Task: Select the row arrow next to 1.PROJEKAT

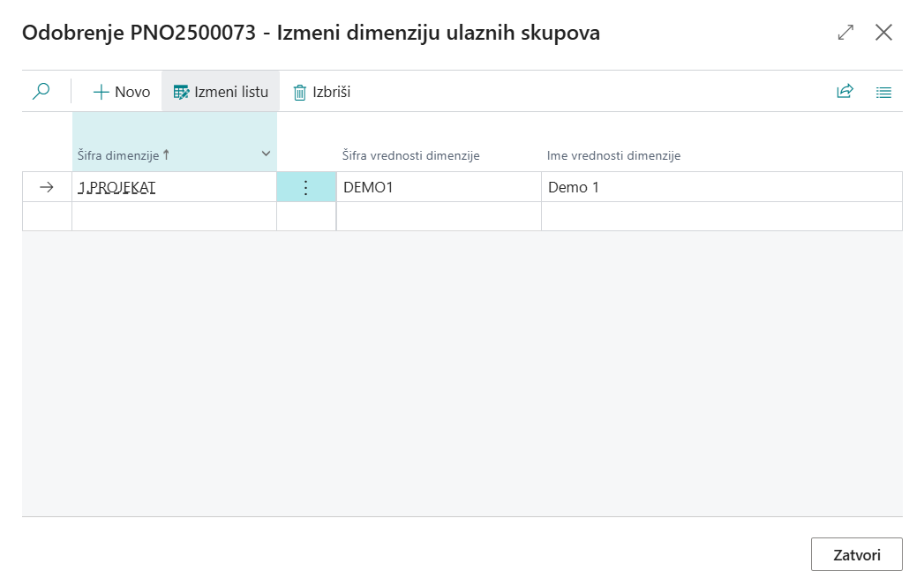Action: (47, 187)
